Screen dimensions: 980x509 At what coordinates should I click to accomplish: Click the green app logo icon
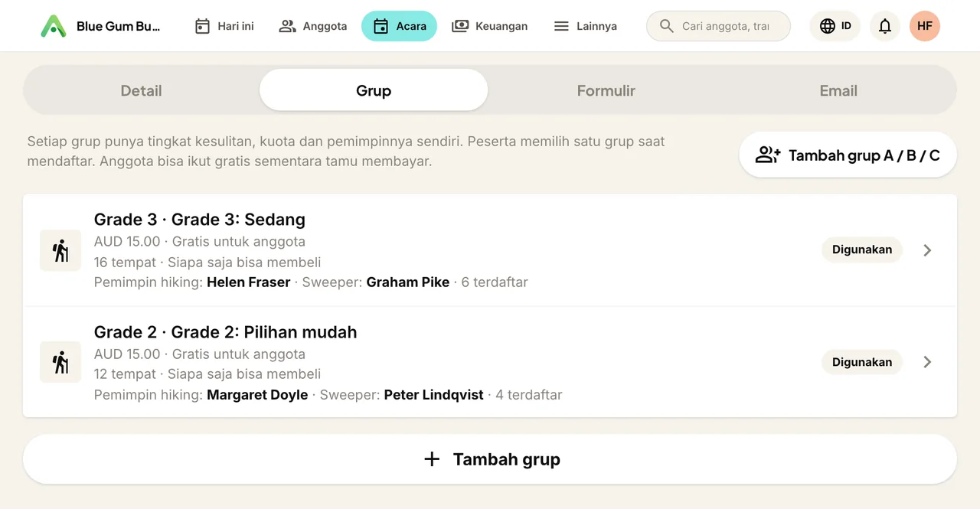[54, 26]
